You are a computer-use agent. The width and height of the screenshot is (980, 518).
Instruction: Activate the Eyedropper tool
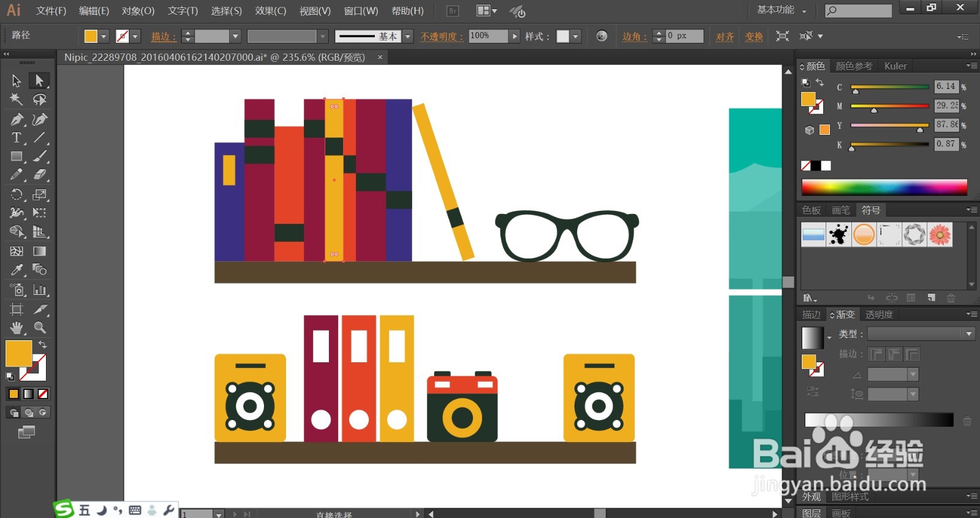17,270
